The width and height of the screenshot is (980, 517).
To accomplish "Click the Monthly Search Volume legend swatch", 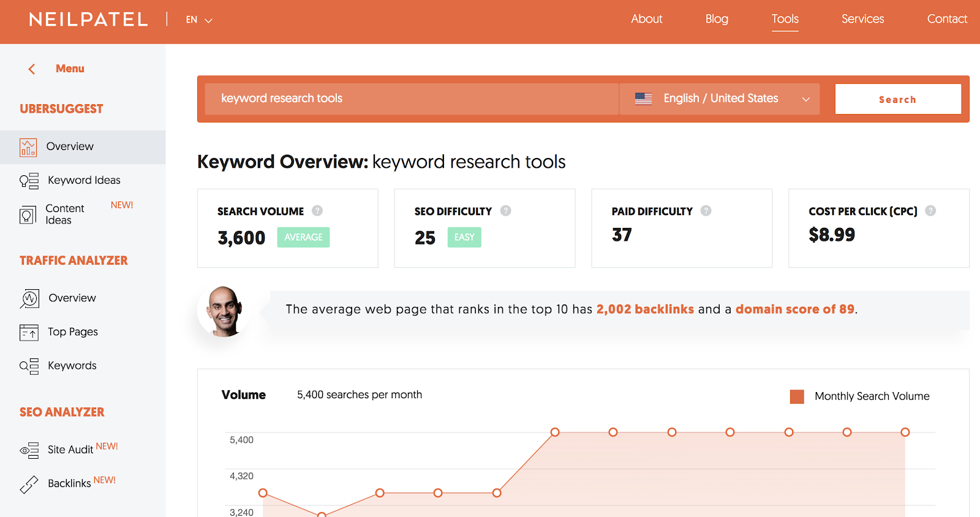I will point(797,396).
